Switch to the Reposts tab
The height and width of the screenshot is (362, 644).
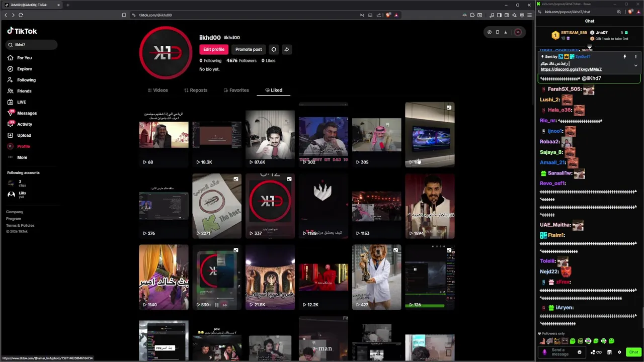tap(196, 90)
